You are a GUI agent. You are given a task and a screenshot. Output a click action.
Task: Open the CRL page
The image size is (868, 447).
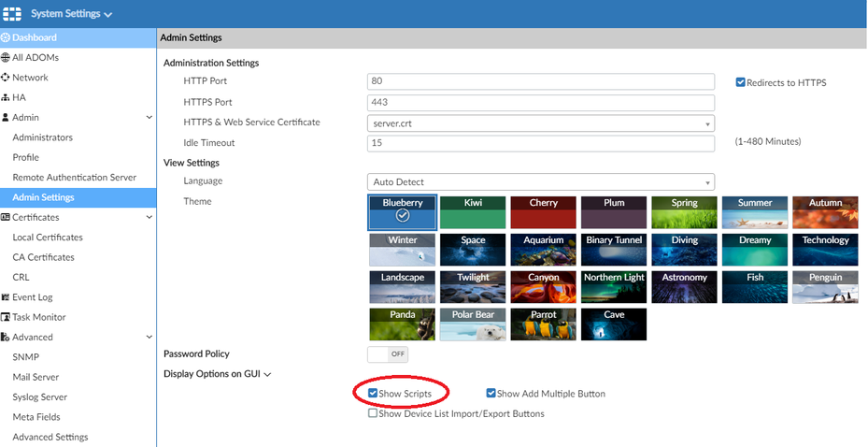pos(78,277)
